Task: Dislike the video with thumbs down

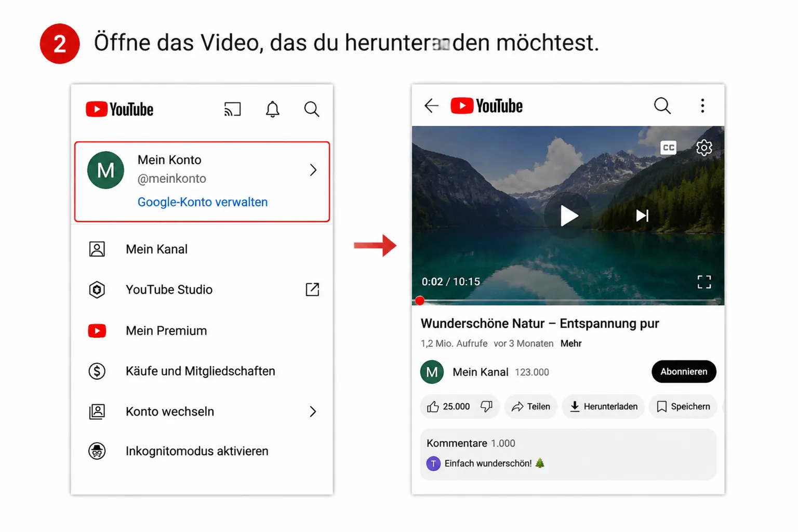Action: (487, 407)
